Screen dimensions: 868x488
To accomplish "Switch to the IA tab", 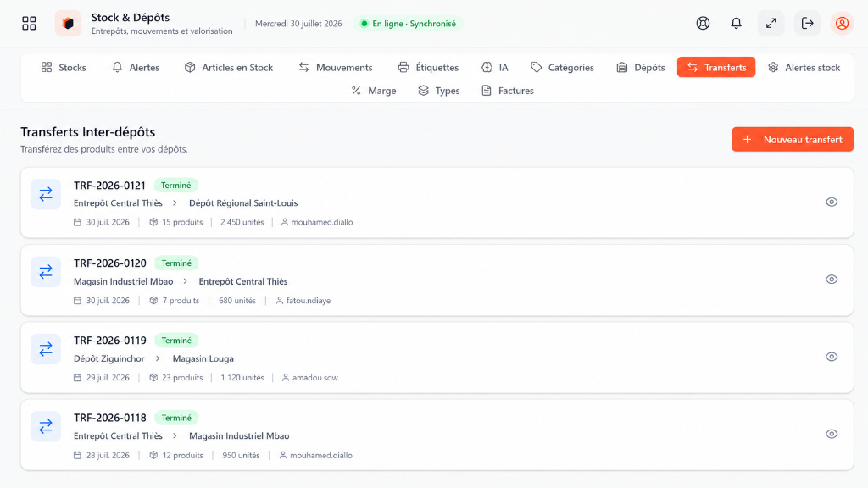I will [495, 68].
